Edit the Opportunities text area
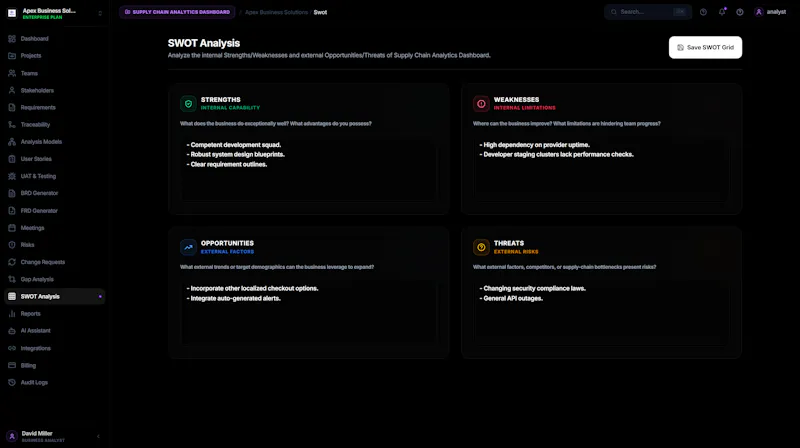Viewport: 800px width, 448px height. point(309,313)
